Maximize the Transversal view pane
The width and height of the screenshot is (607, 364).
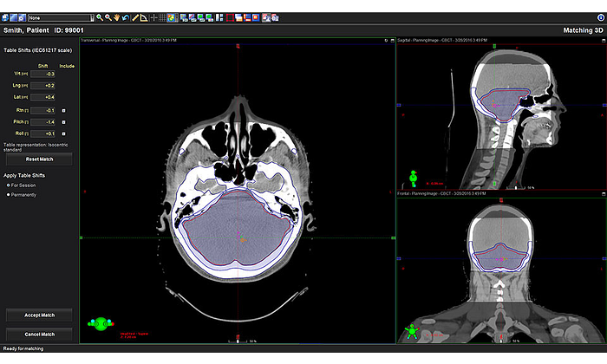(393, 40)
